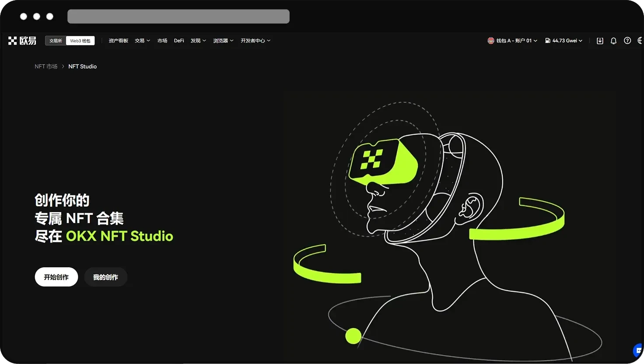
Task: Expand the 发现 dropdown menu
Action: point(198,41)
